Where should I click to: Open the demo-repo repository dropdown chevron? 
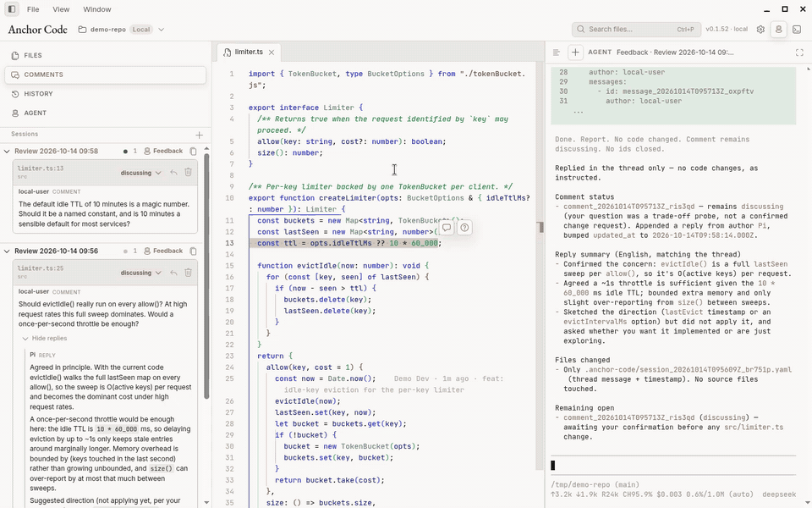(161, 30)
